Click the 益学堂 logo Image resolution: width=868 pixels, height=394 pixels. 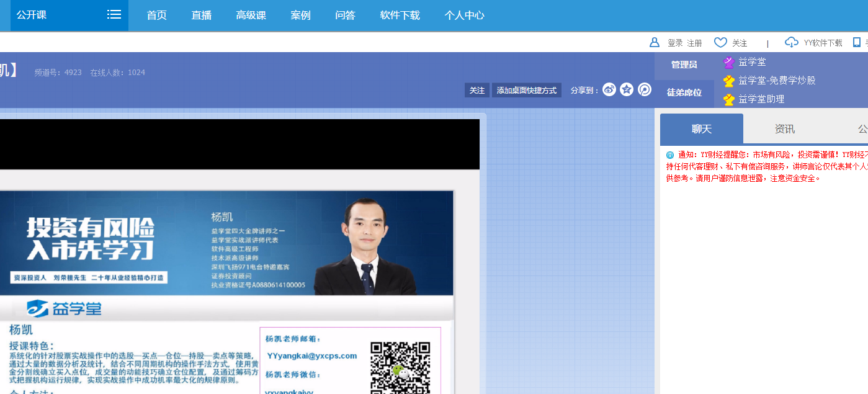(x=65, y=308)
